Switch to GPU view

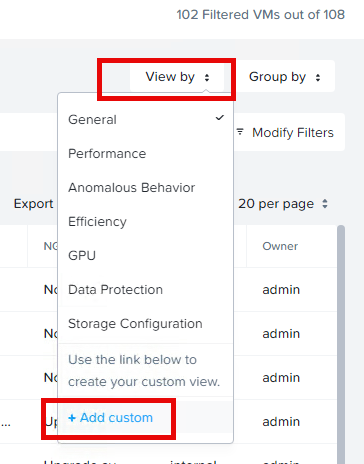tap(146, 255)
